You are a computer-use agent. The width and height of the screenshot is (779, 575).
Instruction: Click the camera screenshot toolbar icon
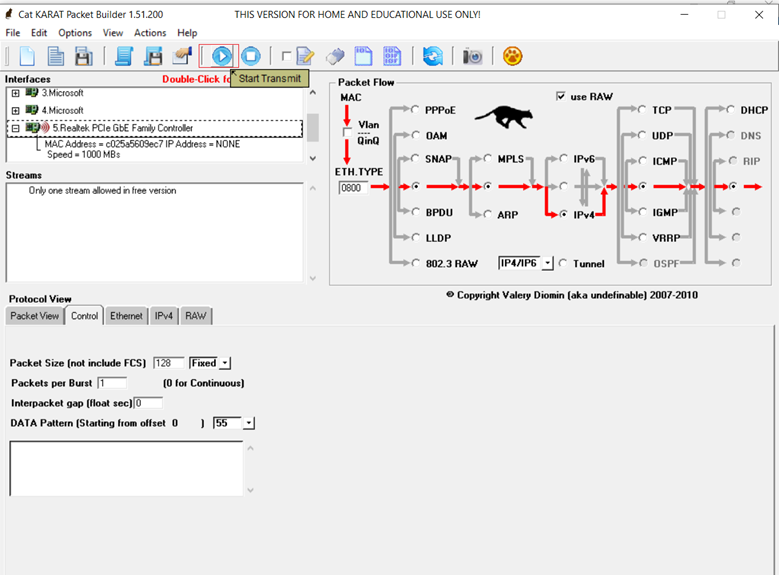coord(472,56)
